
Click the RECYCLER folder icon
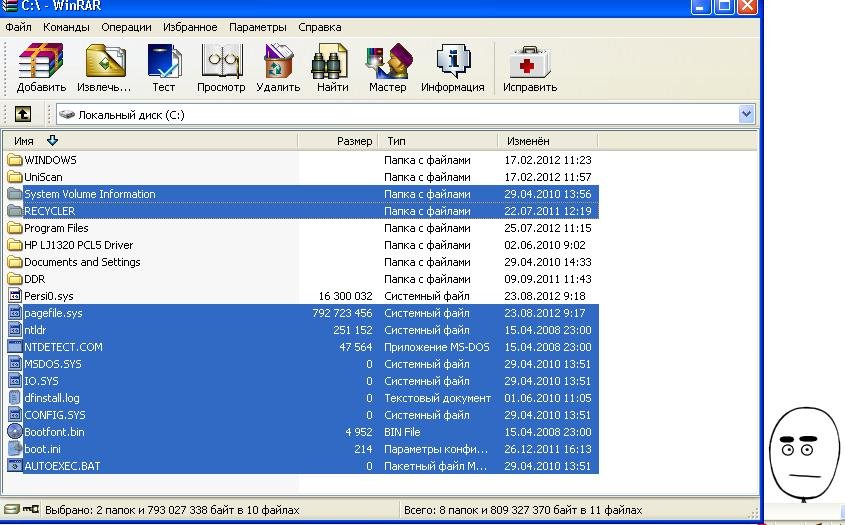15,211
